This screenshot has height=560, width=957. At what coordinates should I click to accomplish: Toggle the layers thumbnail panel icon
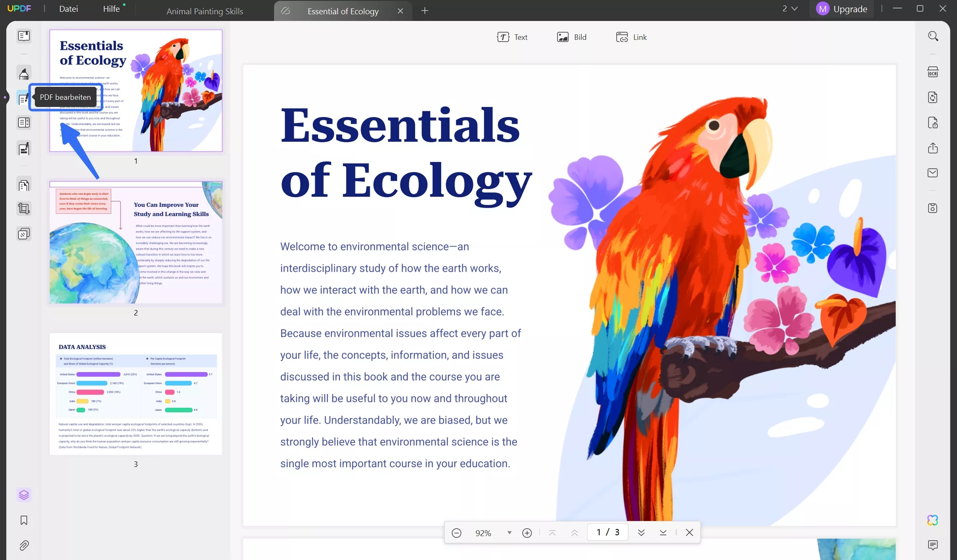[24, 495]
